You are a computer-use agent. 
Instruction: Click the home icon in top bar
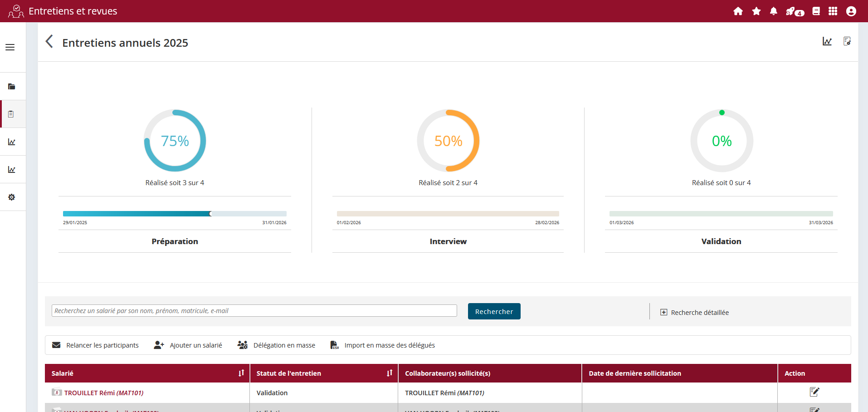[738, 11]
